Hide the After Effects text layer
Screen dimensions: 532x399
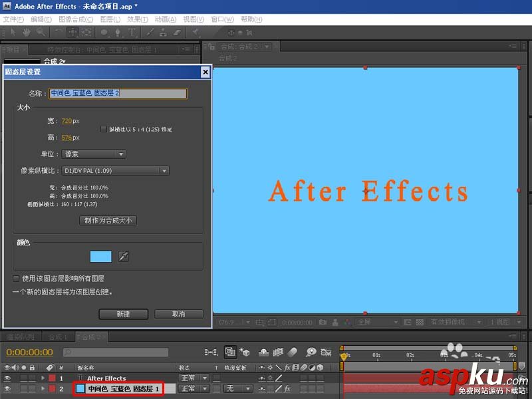pos(7,378)
